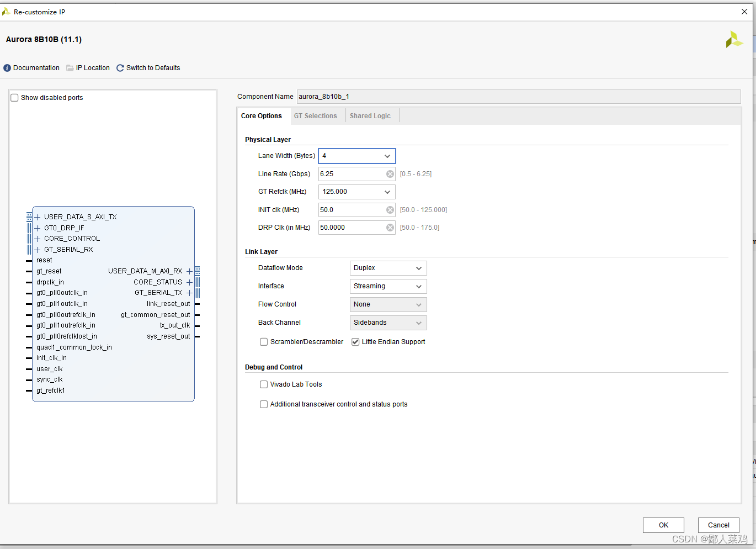756x549 pixels.
Task: Click the Xilinx logo in the top right
Action: [734, 39]
